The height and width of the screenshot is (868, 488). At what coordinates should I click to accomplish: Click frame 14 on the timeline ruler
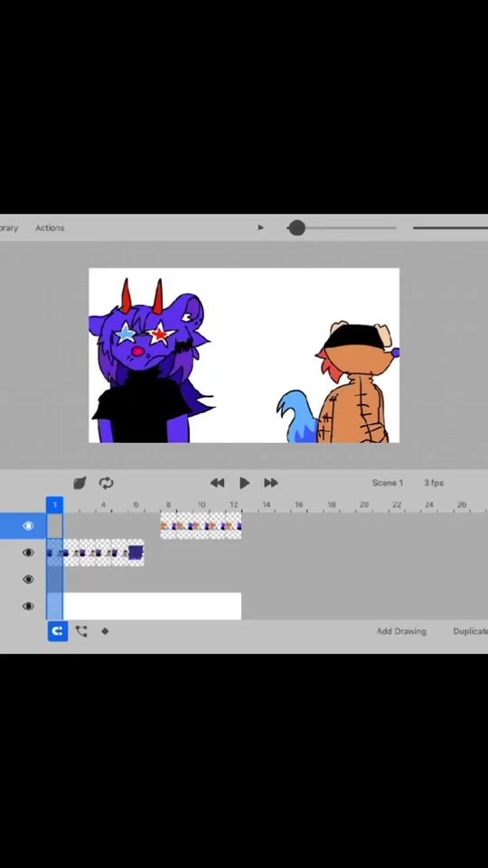point(266,505)
